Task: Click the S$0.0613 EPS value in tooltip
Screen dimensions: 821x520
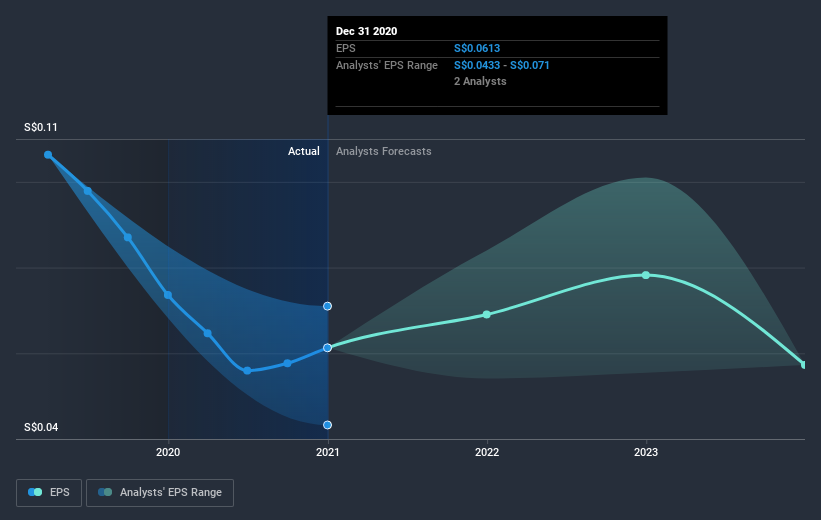Action: point(477,48)
